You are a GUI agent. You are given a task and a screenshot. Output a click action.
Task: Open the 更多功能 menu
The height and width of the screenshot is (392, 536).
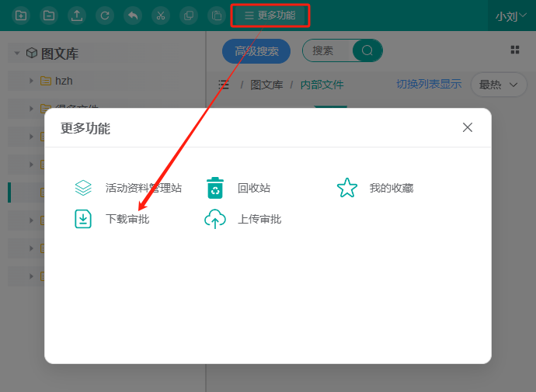[270, 16]
